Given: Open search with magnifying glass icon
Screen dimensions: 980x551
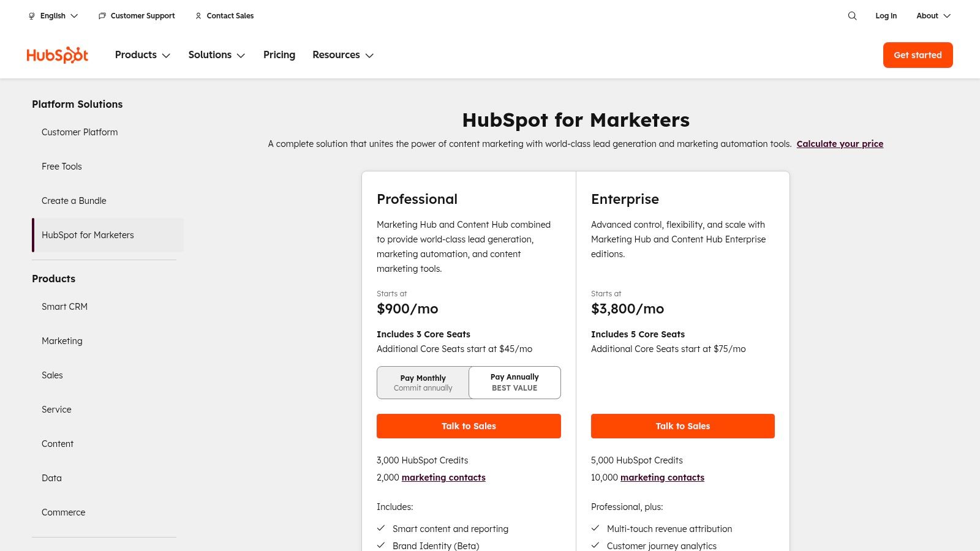Looking at the screenshot, I should point(852,16).
